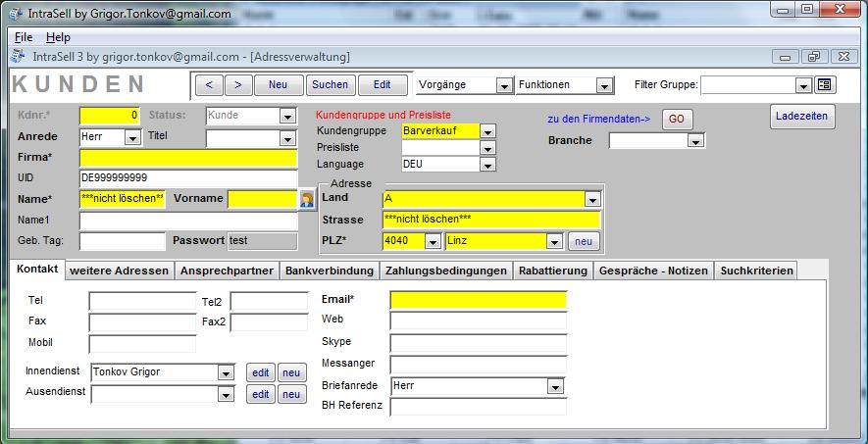Click the Firma input field
Screen dimensions: 868x444
tap(188, 158)
